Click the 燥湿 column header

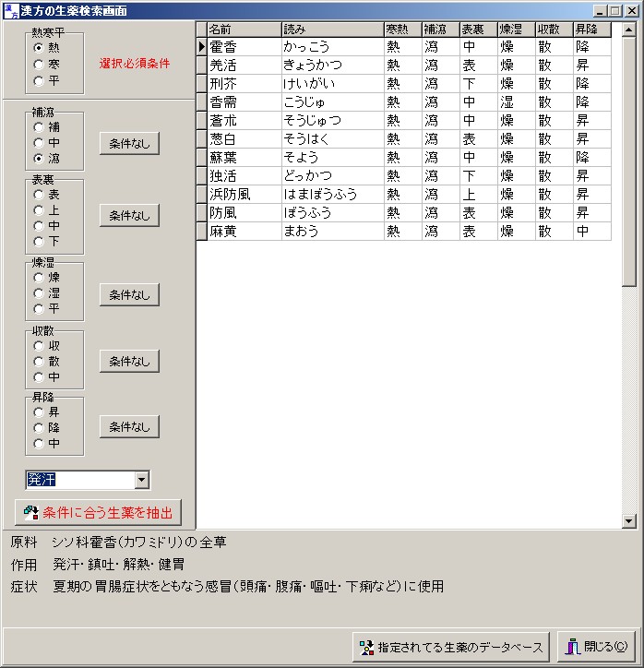coord(517,30)
